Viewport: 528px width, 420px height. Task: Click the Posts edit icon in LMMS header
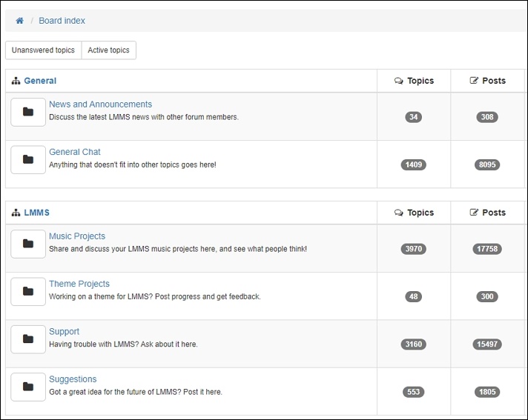coord(474,212)
